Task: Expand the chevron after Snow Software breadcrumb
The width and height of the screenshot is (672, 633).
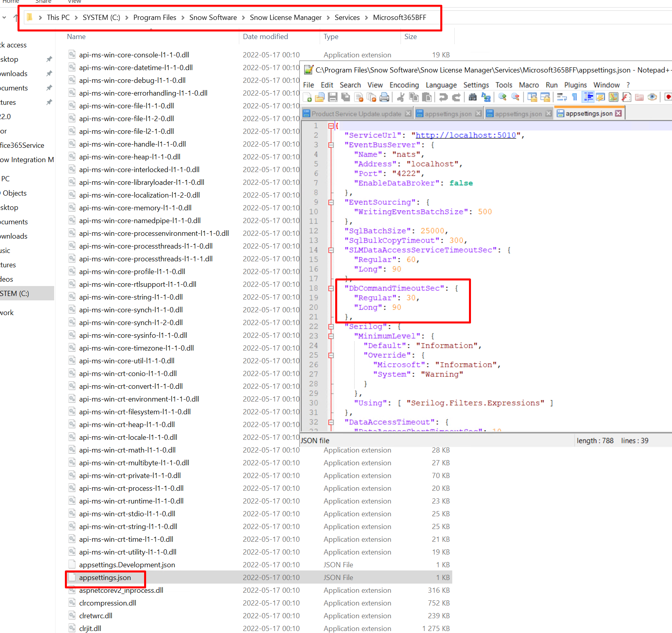Action: [x=243, y=18]
